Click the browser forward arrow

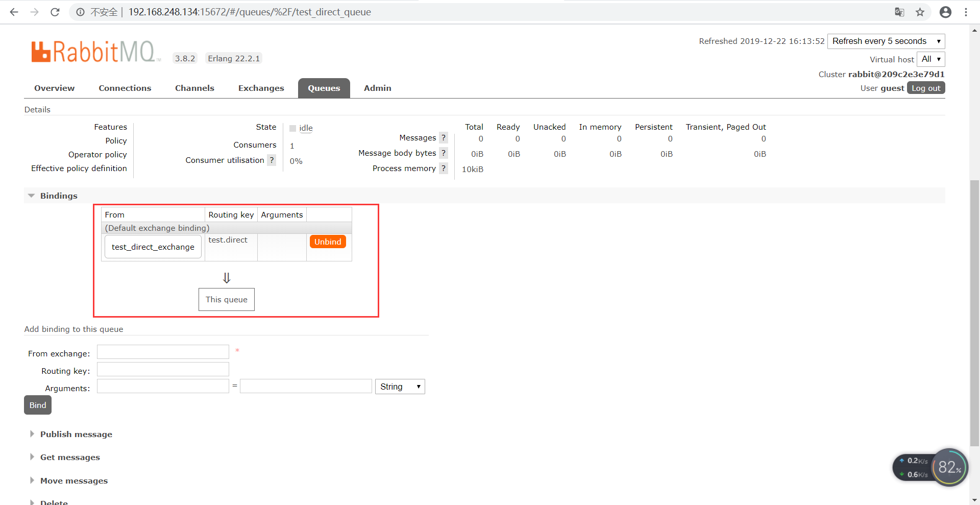point(34,12)
